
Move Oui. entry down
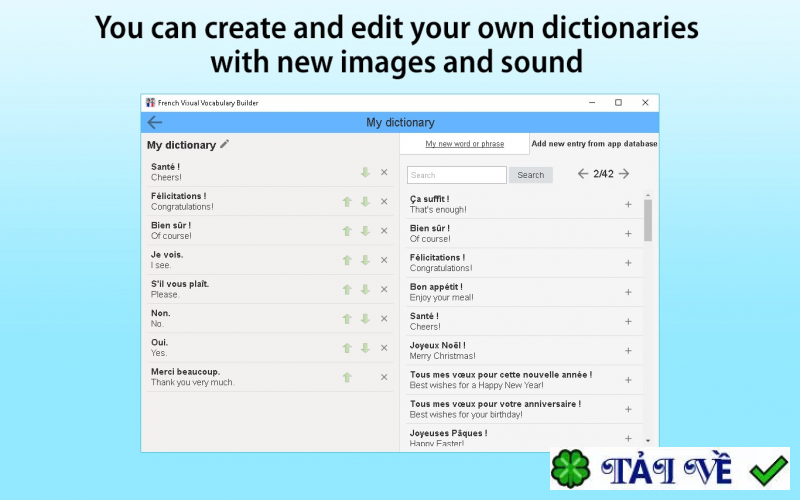pyautogui.click(x=365, y=348)
